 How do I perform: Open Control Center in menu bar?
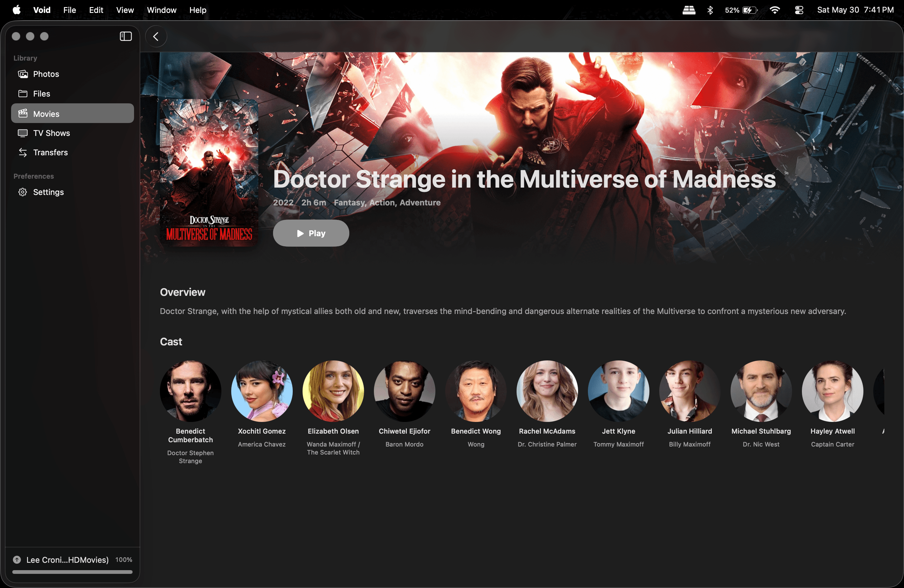(x=799, y=10)
